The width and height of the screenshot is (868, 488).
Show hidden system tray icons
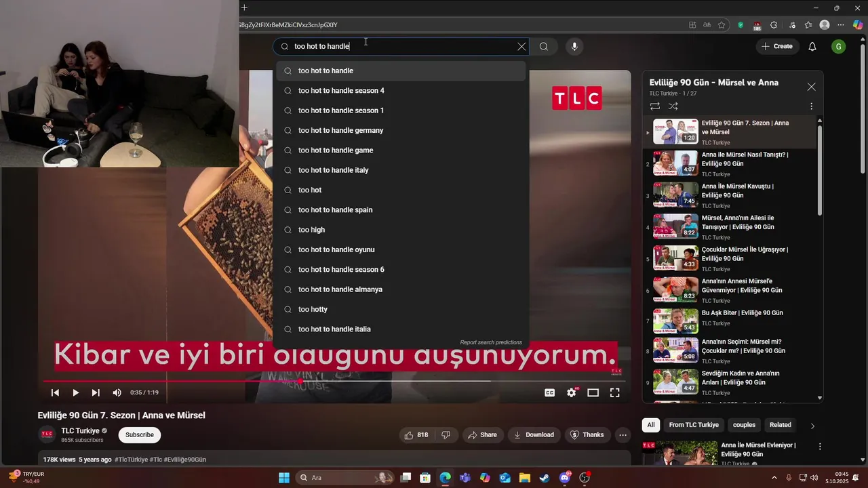tap(774, 477)
